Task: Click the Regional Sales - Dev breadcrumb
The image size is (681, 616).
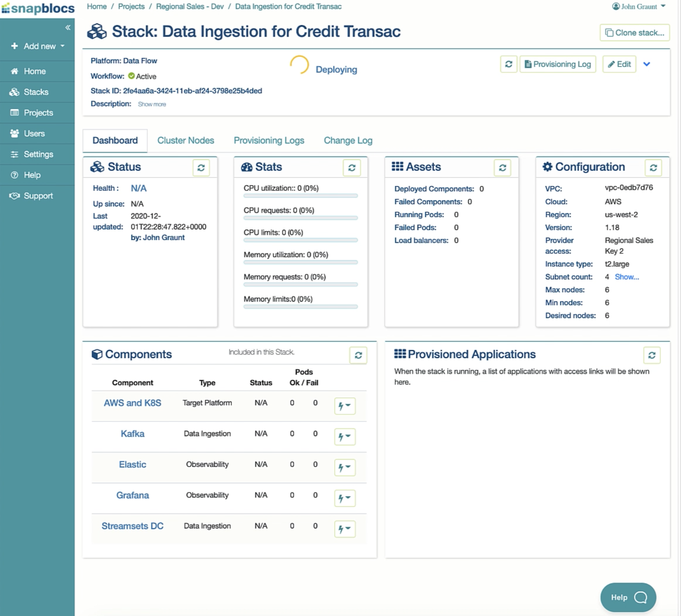Action: coord(190,6)
